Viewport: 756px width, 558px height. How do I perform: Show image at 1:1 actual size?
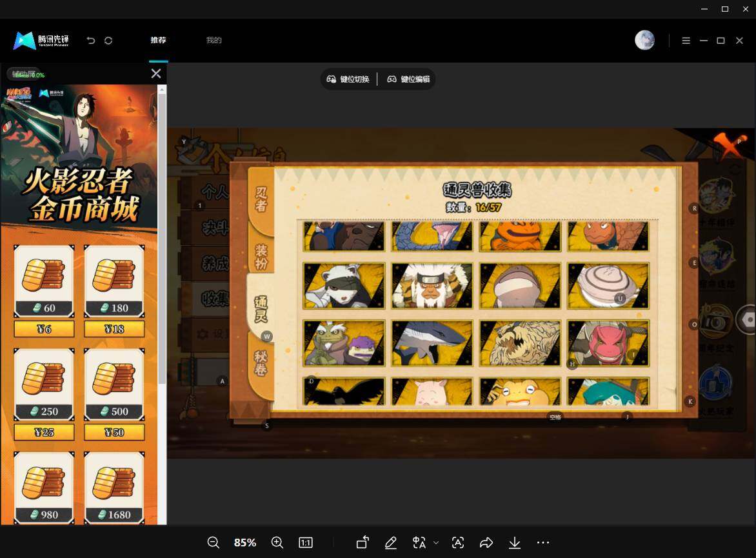[x=306, y=543]
